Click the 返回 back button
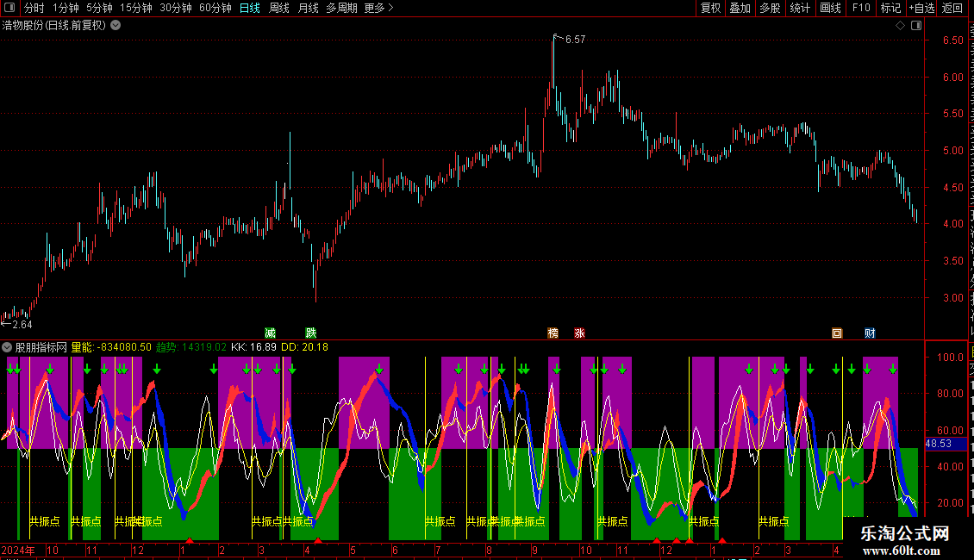974x560 pixels. [952, 8]
